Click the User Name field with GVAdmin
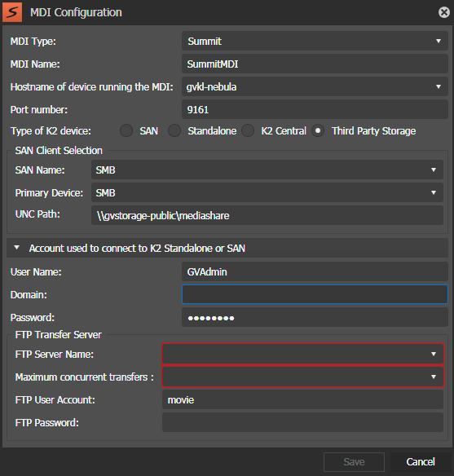The width and height of the screenshot is (454, 476). point(315,271)
